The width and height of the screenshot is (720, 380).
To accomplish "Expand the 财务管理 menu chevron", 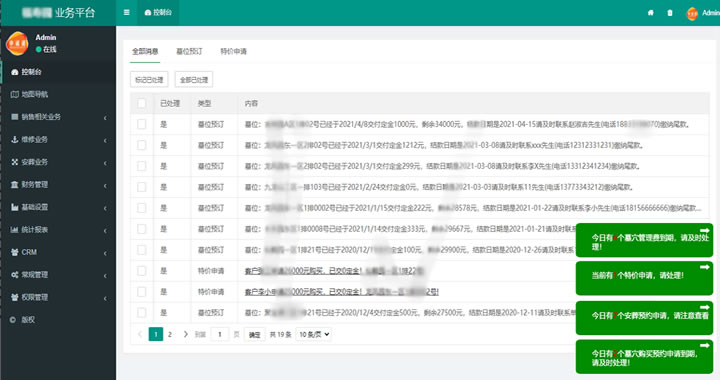I will [x=105, y=185].
